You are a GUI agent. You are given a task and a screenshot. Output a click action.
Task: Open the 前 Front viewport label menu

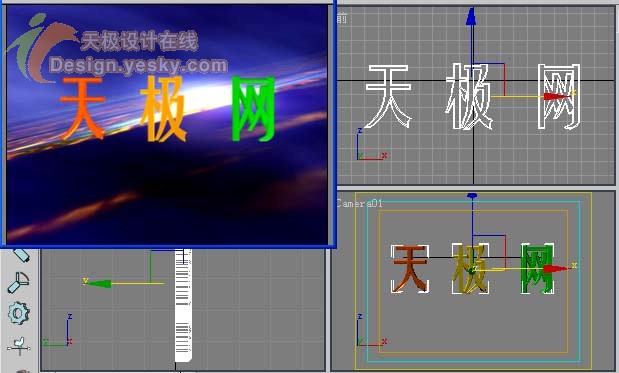pos(342,18)
